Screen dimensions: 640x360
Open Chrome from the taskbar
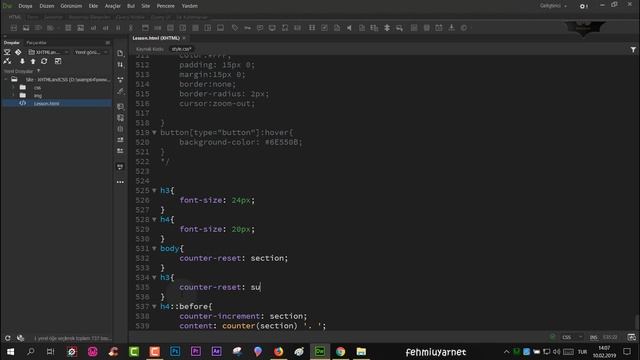[x=340, y=352]
